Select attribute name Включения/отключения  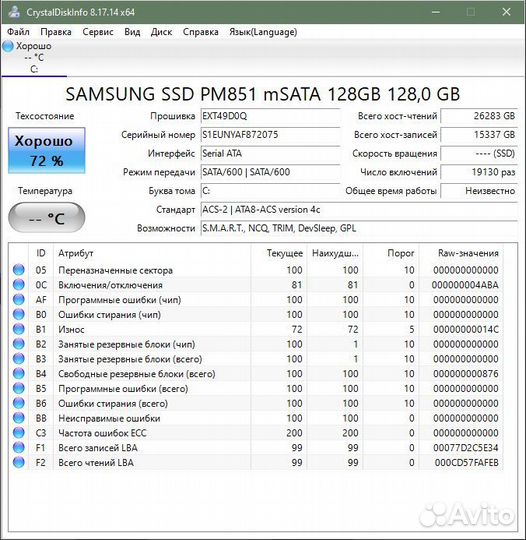point(110,285)
